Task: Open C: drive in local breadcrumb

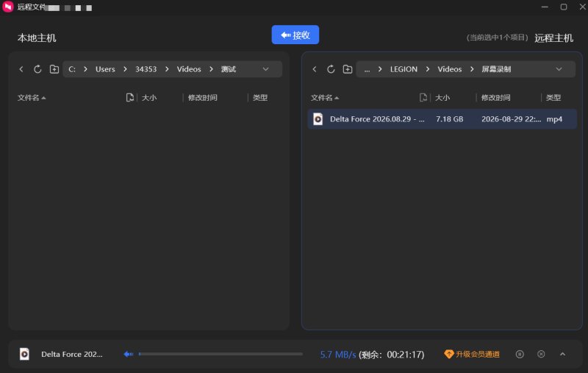Action: point(72,69)
